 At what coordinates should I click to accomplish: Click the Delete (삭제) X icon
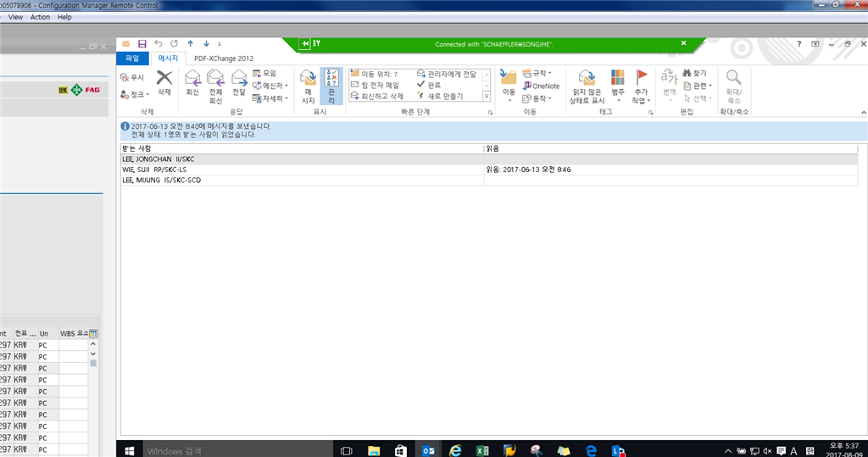tap(164, 77)
